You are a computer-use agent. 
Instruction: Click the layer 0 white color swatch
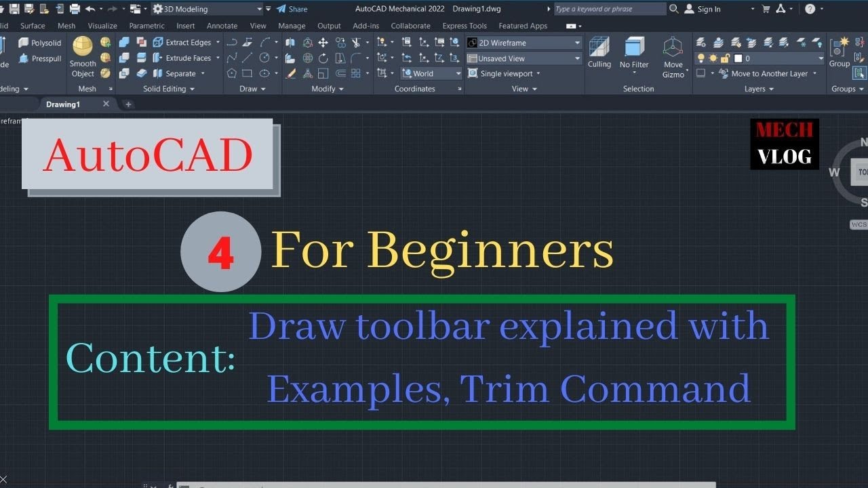click(x=738, y=58)
